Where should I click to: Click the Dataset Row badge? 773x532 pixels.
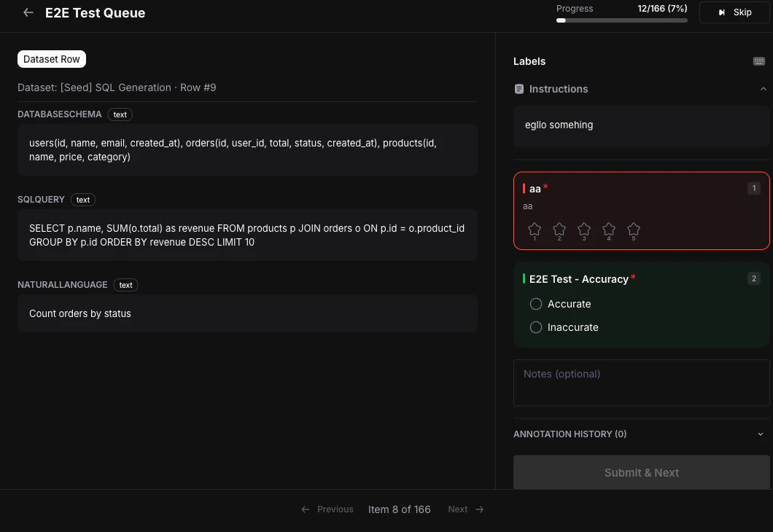pos(51,58)
